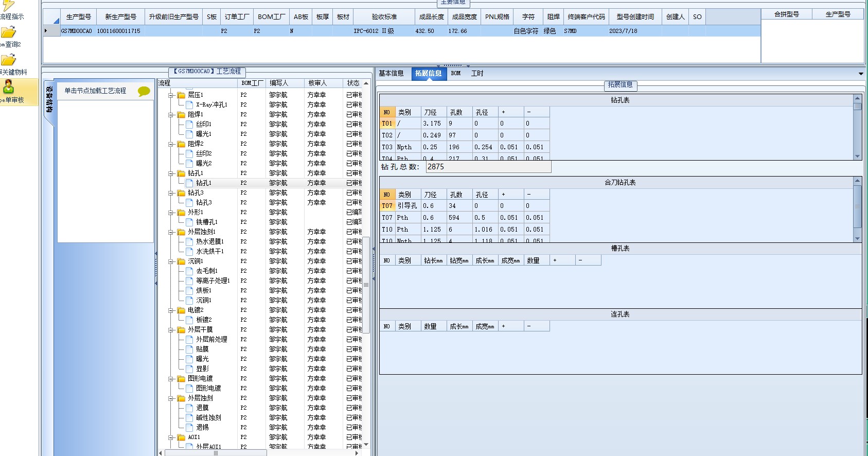
Task: Open the 流程指示 sidebar icon
Action: (8, 5)
